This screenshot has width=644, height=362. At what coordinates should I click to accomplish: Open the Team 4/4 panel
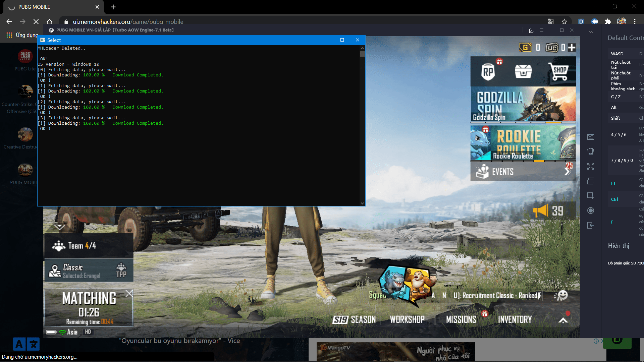89,246
